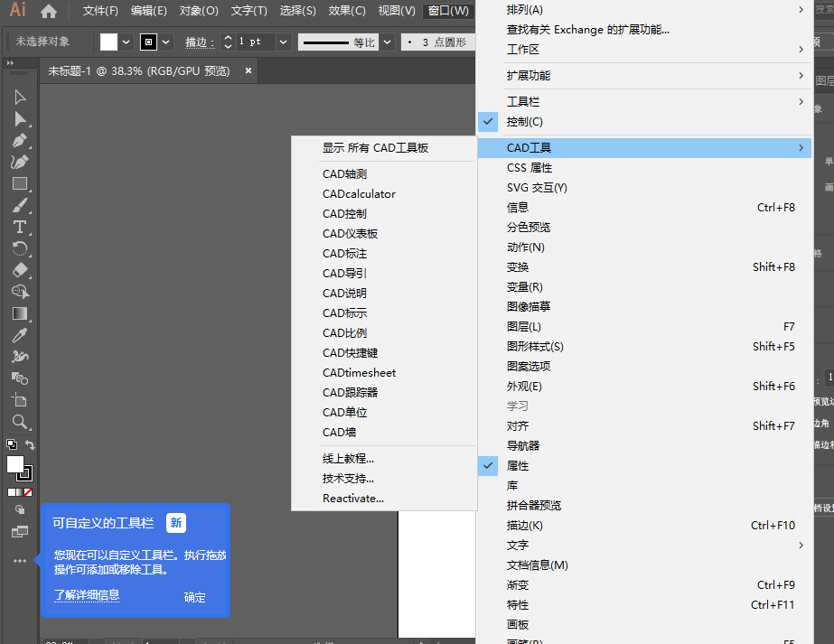Select the Curvature tool
This screenshot has height=644, width=834.
coord(20,163)
